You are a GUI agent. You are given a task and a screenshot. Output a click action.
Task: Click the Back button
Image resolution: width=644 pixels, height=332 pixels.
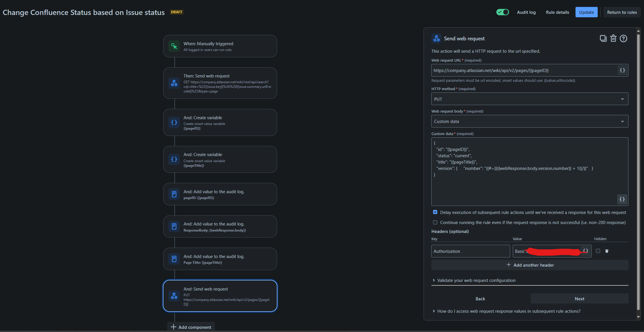(480, 299)
